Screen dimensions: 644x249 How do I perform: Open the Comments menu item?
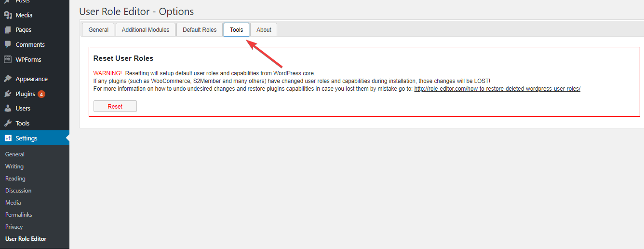point(35,44)
